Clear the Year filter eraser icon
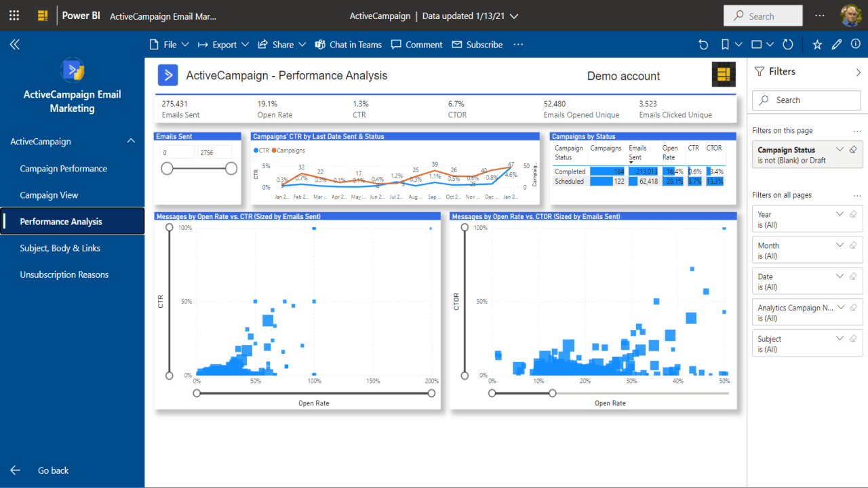The height and width of the screenshot is (488, 868). (853, 214)
